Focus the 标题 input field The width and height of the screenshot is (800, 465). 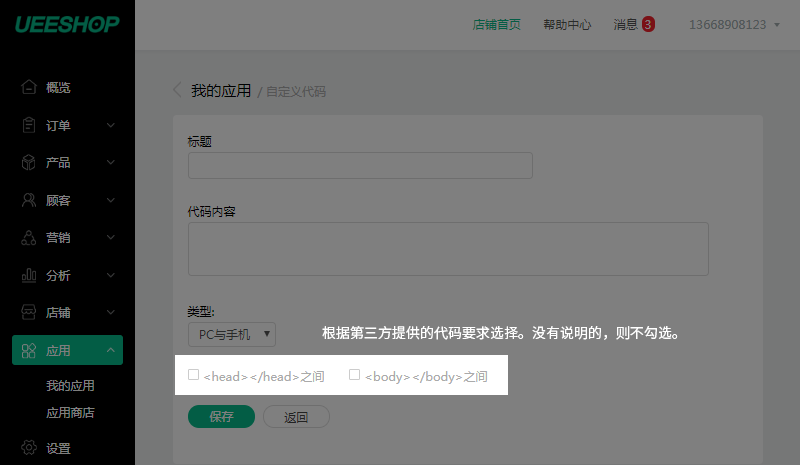(360, 165)
